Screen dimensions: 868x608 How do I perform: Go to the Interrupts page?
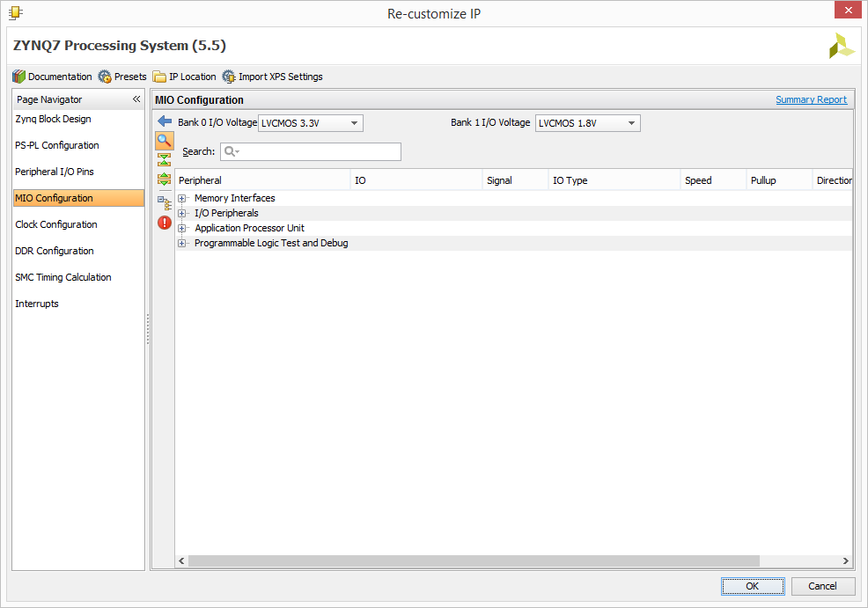(37, 304)
